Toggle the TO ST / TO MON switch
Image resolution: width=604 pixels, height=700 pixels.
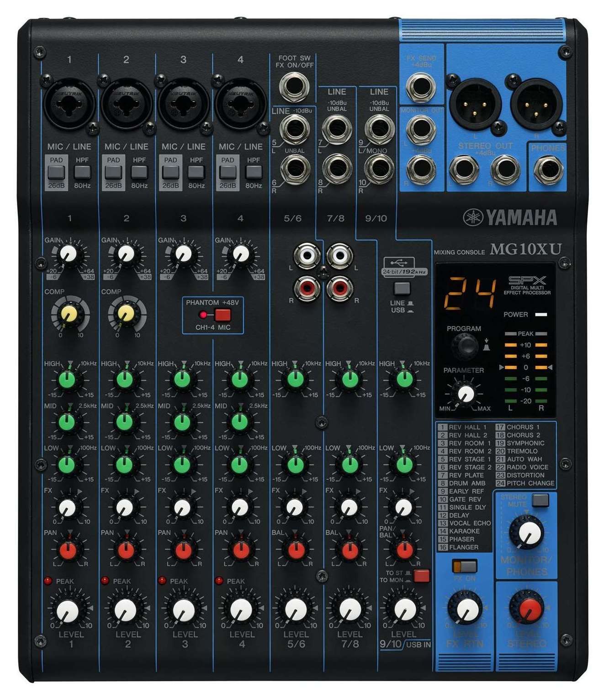(421, 576)
